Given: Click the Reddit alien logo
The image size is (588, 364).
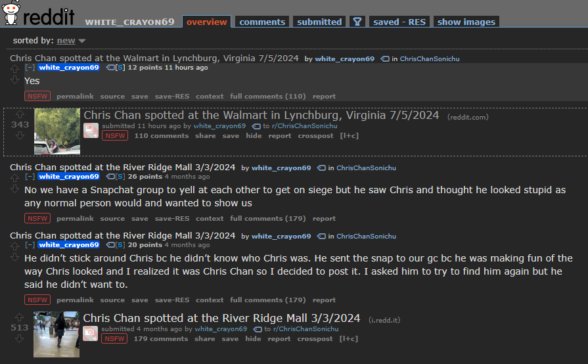Looking at the screenshot, I should (11, 12).
